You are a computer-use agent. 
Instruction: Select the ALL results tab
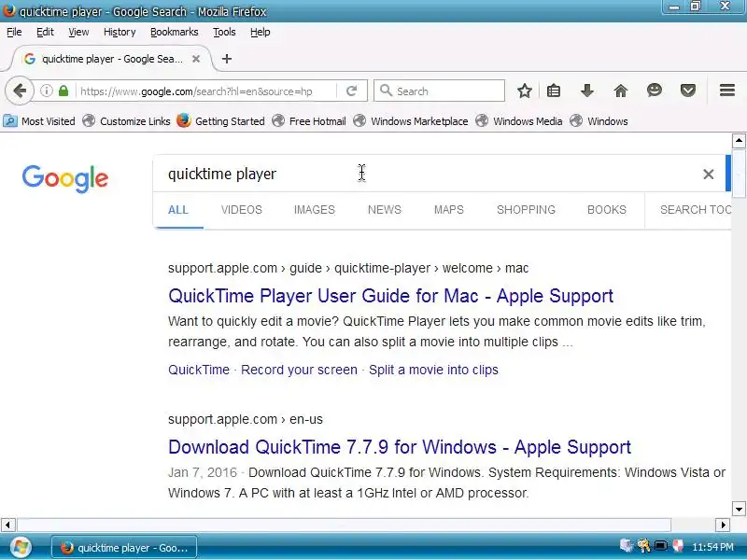tap(178, 210)
